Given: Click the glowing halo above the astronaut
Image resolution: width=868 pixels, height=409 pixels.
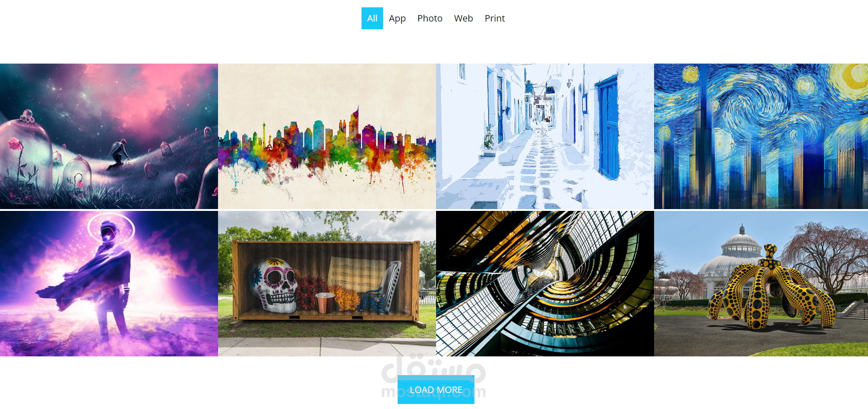Looking at the screenshot, I should click(111, 228).
